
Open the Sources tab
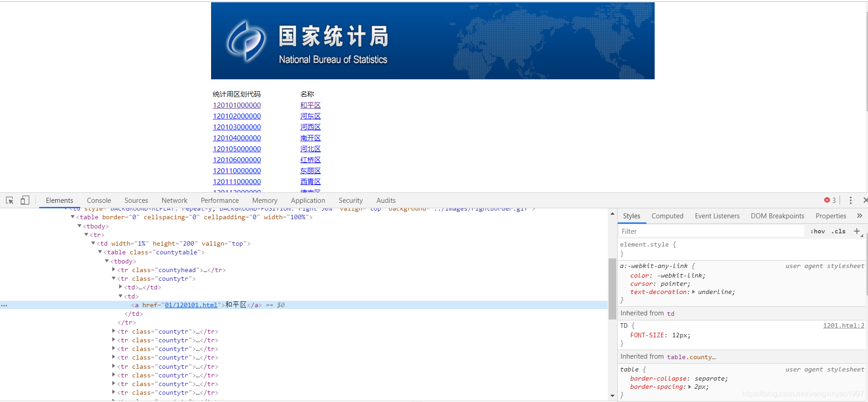pos(136,201)
